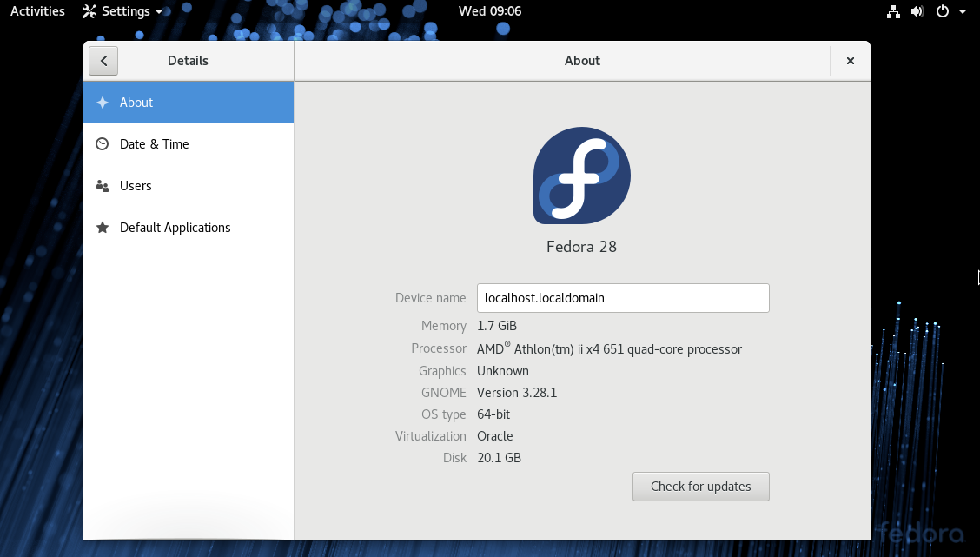The width and height of the screenshot is (980, 557).
Task: Expand the Settings app menu arrow
Action: 159,12
